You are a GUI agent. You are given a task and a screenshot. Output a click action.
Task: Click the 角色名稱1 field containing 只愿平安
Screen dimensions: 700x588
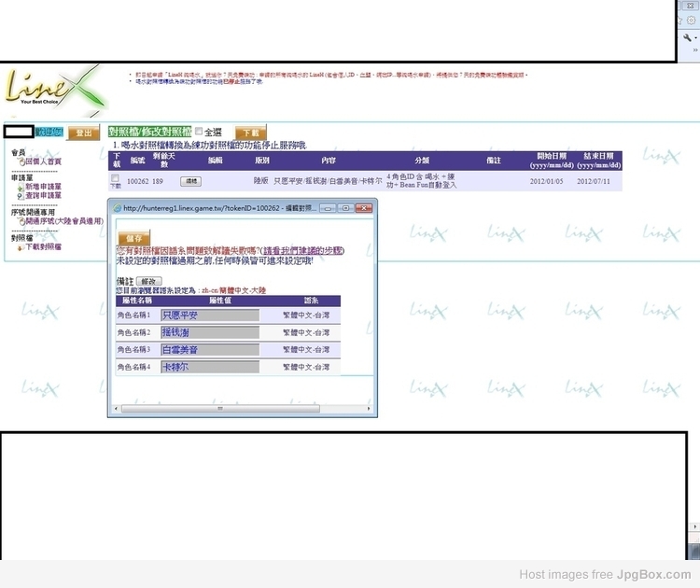click(209, 315)
